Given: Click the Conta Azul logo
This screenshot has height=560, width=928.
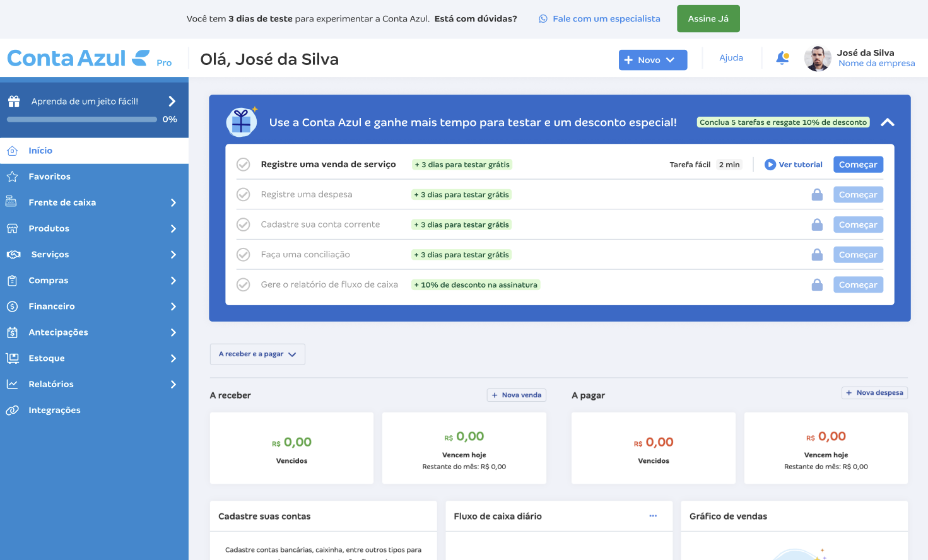Looking at the screenshot, I should [78, 58].
